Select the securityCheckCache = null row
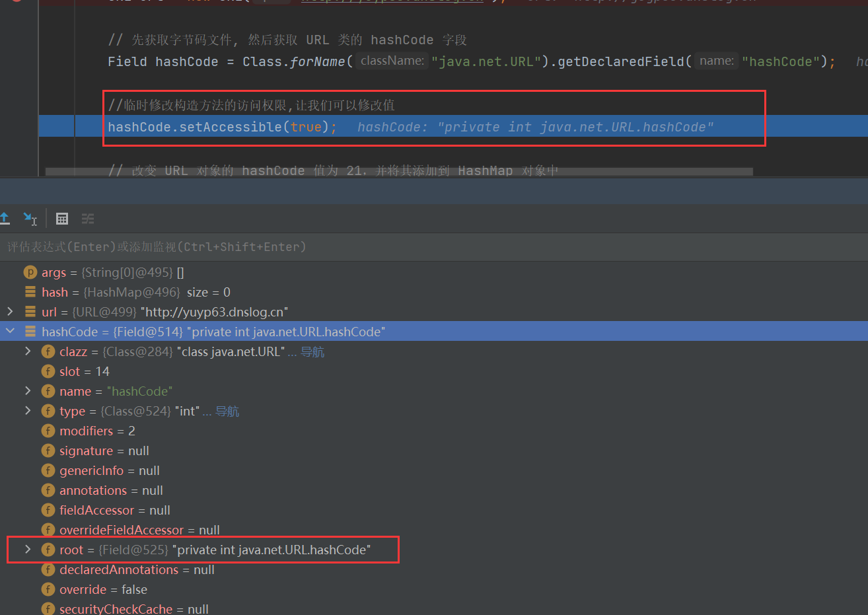Image resolution: width=868 pixels, height=615 pixels. tap(434, 608)
